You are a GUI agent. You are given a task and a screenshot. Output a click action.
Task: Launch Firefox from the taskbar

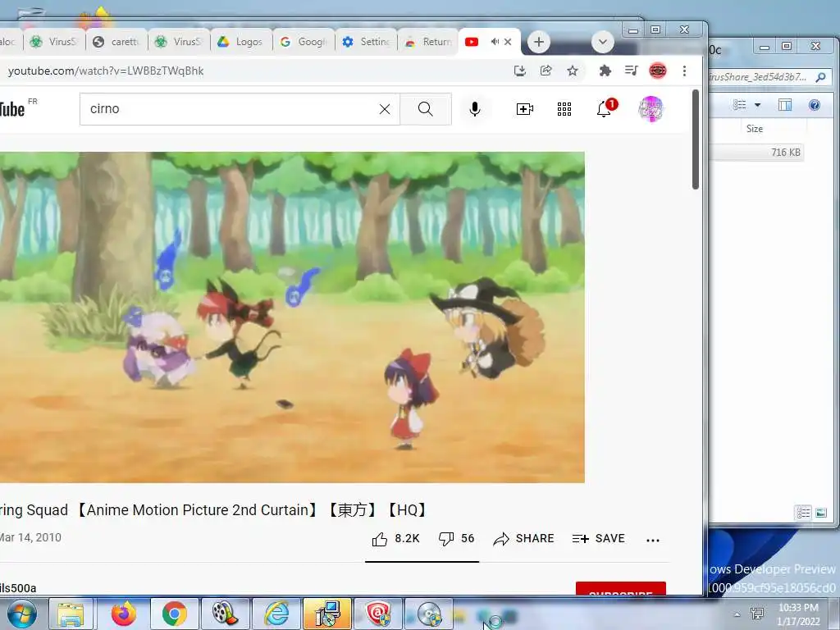pos(123,614)
